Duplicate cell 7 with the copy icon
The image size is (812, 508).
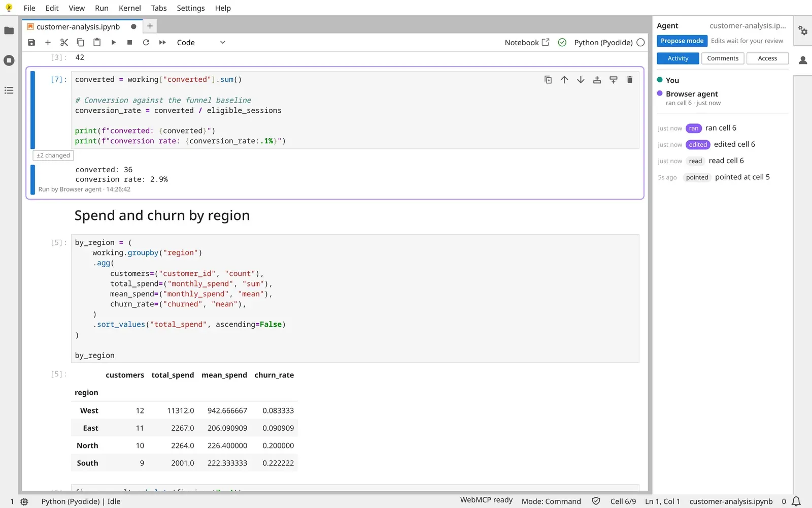pos(548,80)
